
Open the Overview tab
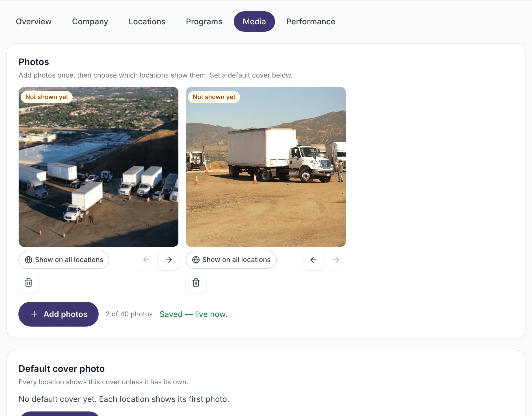pos(34,22)
